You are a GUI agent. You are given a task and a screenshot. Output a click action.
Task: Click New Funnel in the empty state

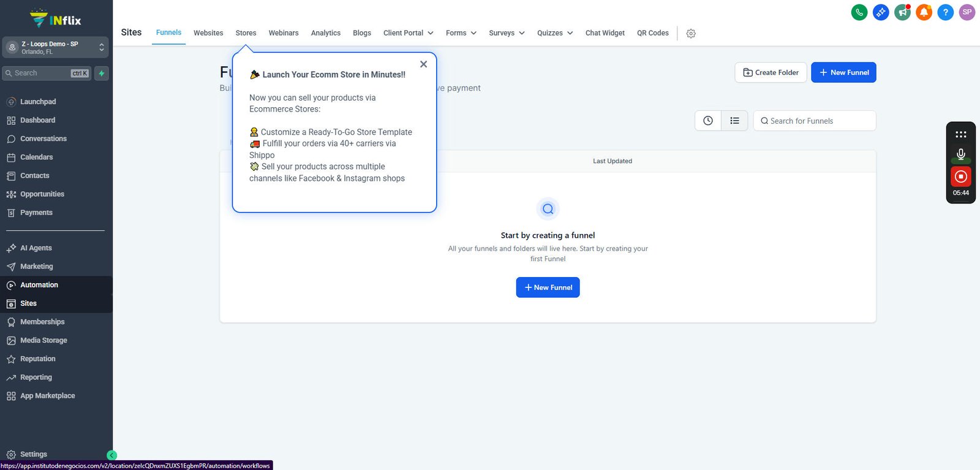pyautogui.click(x=548, y=287)
